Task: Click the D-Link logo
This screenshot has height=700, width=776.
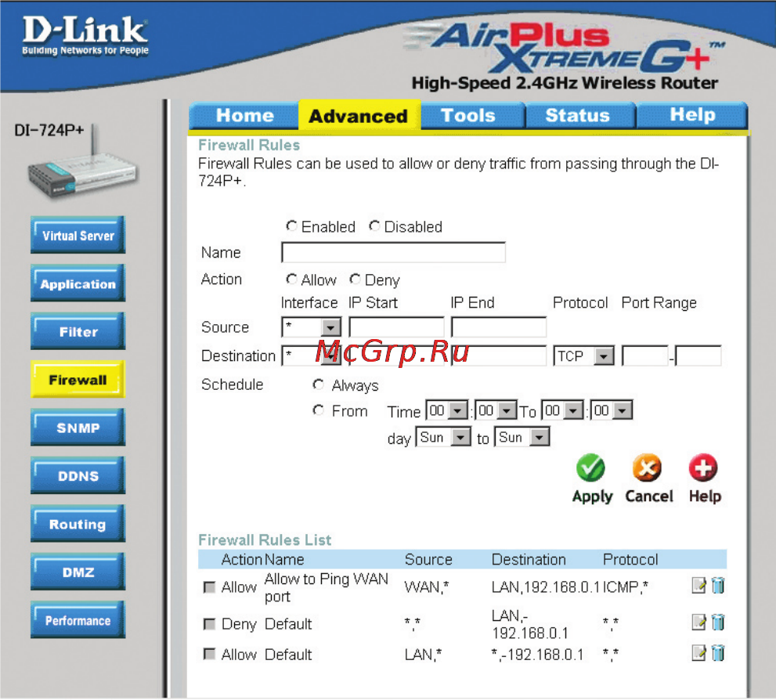Action: [85, 34]
